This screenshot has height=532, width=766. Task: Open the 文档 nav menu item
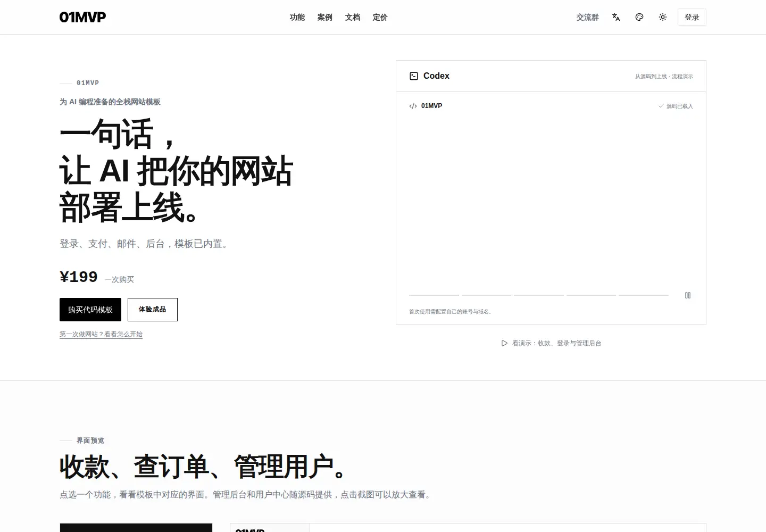(352, 17)
